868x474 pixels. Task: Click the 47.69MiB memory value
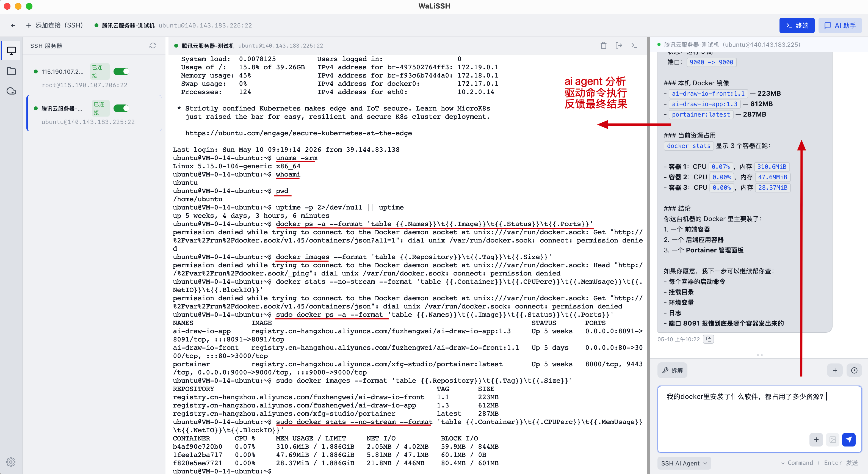[772, 177]
